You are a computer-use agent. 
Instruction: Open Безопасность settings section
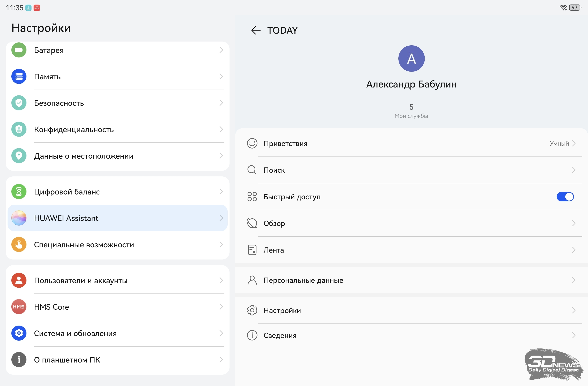coord(117,103)
